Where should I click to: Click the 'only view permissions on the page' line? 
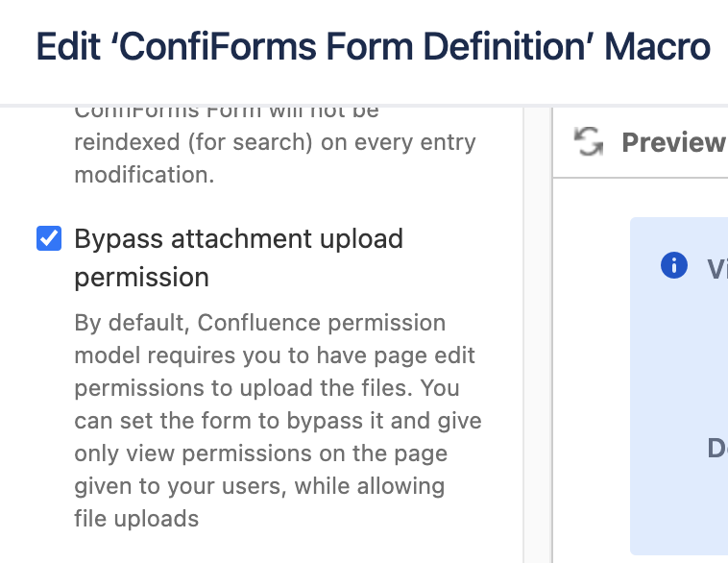261,453
